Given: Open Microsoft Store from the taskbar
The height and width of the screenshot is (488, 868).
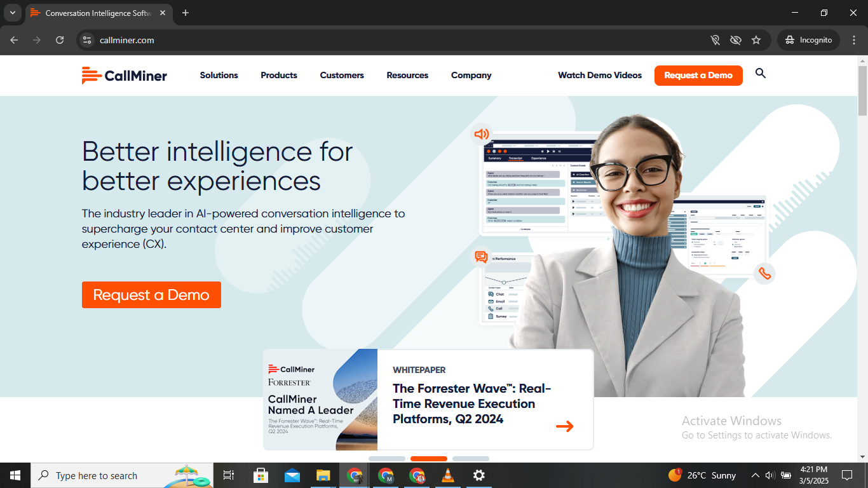Looking at the screenshot, I should point(261,475).
